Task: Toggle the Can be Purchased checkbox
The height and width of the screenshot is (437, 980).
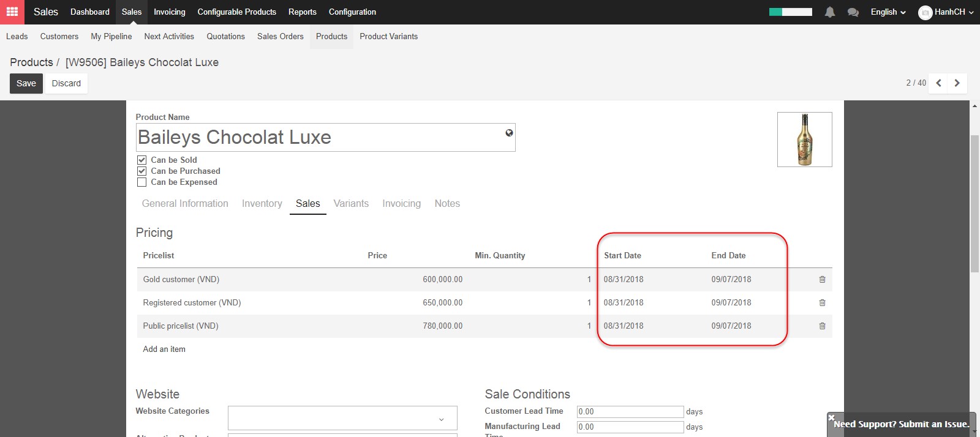Action: tap(141, 171)
